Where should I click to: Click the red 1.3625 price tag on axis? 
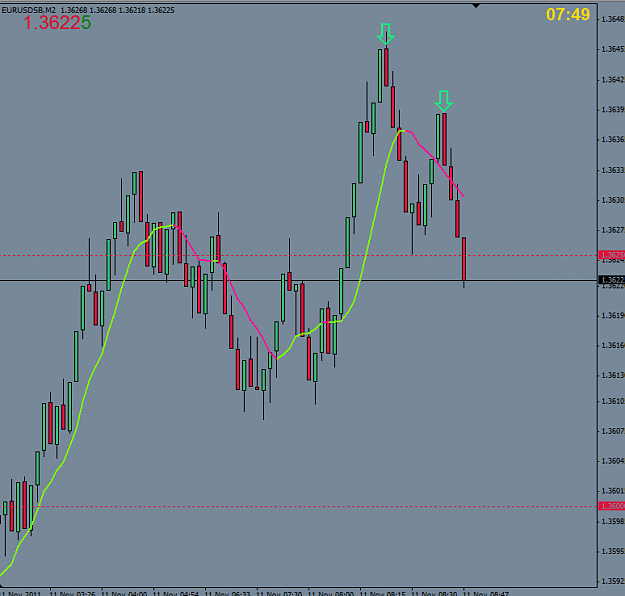(x=612, y=255)
